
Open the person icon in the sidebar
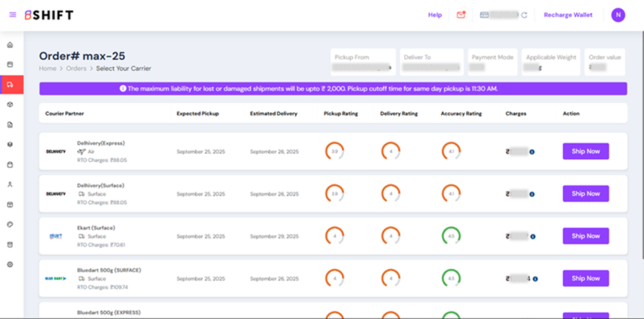10,184
